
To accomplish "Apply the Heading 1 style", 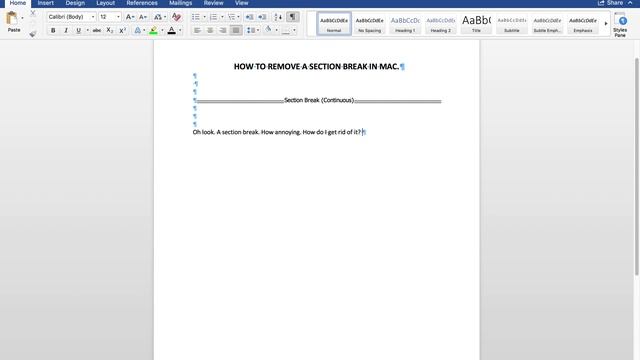I will pos(405,24).
